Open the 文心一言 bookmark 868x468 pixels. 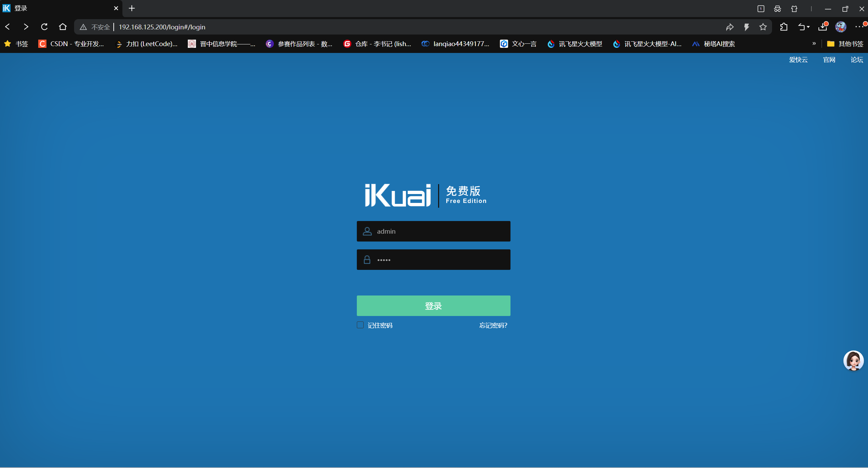[x=518, y=44]
